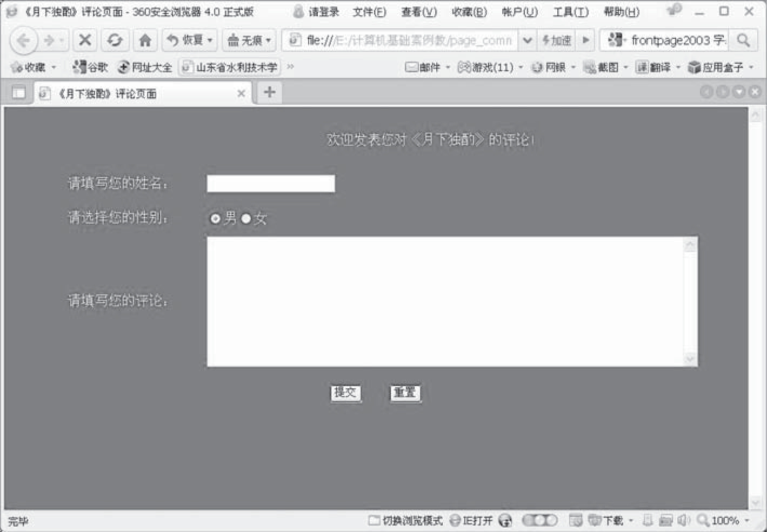This screenshot has height=532, width=767.
Task: Click the forward navigation arrow
Action: (49, 41)
